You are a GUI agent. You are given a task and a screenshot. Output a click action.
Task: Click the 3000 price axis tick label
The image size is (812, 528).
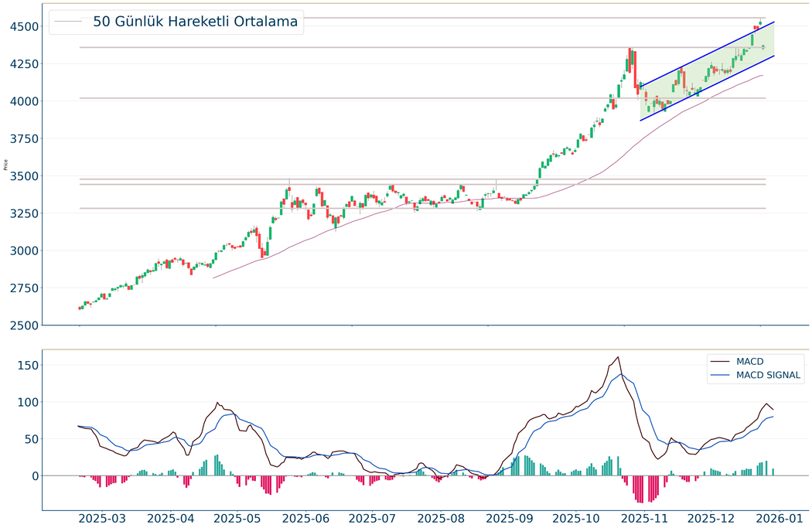pyautogui.click(x=21, y=250)
